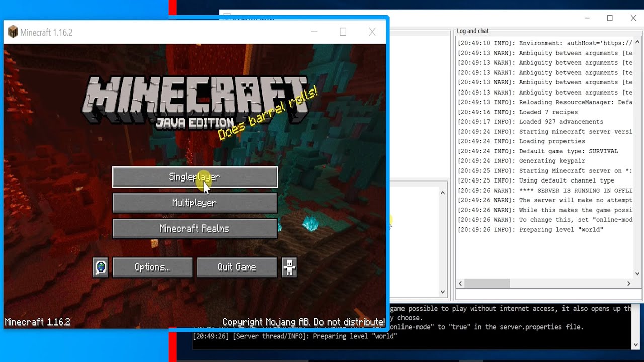Screen dimensions: 644x362
Task: Maximize the Minecraft 1.16.2 window
Action: 343,32
